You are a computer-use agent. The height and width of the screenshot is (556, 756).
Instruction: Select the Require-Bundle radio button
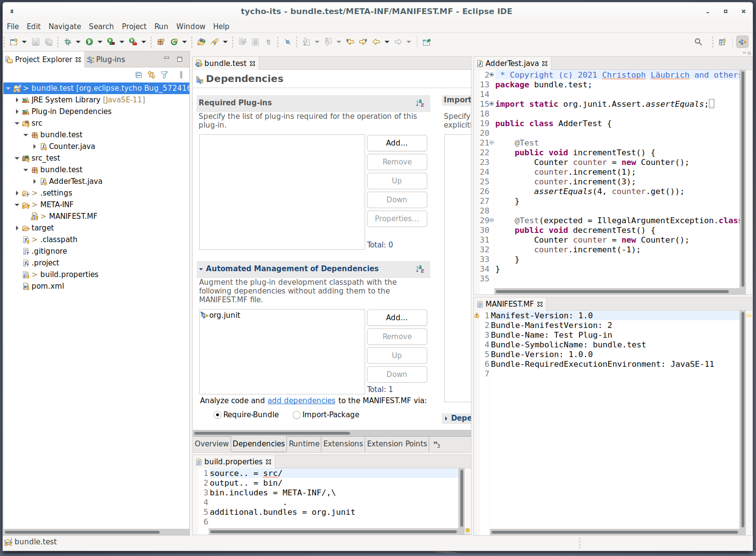(218, 415)
